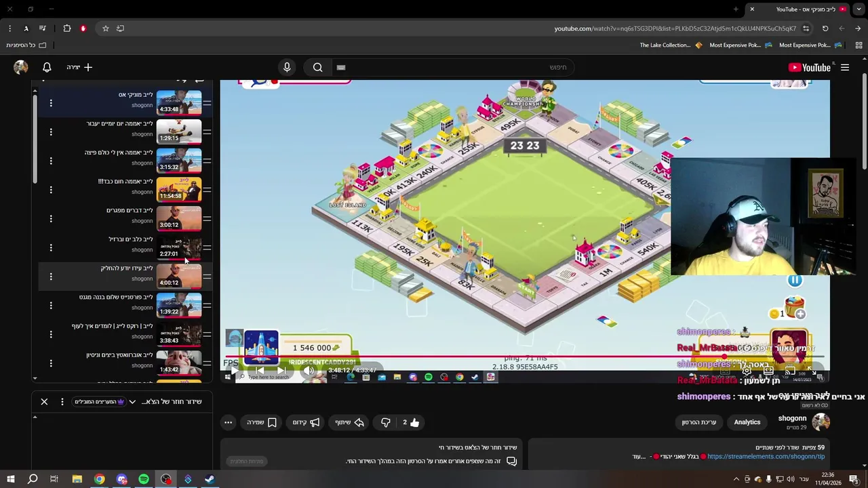The width and height of the screenshot is (868, 488).
Task: Play the video with the play button
Action: pos(234,370)
